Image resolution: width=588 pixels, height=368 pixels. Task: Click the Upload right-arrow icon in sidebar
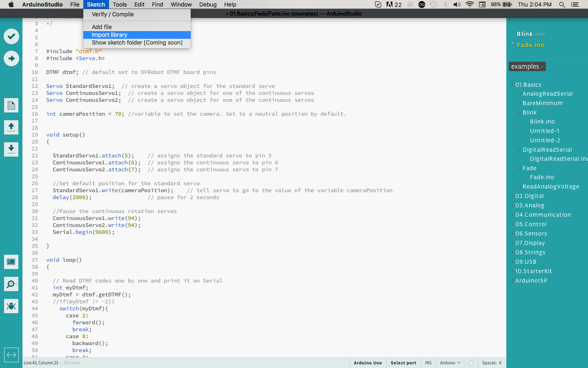(x=11, y=58)
